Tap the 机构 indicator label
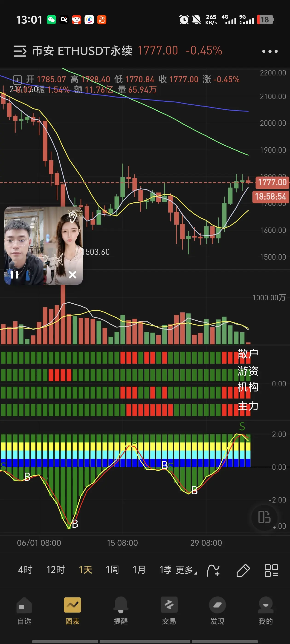Viewport: 290px width, 644px height. [248, 387]
